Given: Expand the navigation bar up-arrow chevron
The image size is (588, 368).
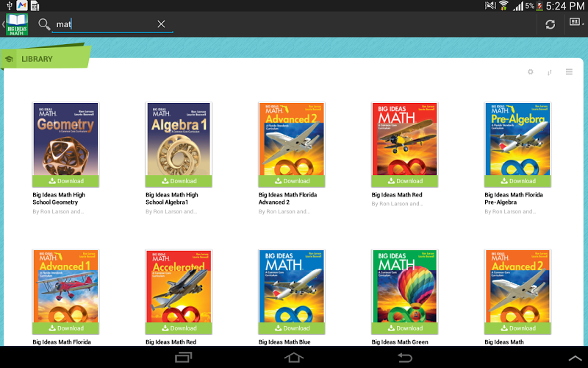Looking at the screenshot, I should point(576,358).
